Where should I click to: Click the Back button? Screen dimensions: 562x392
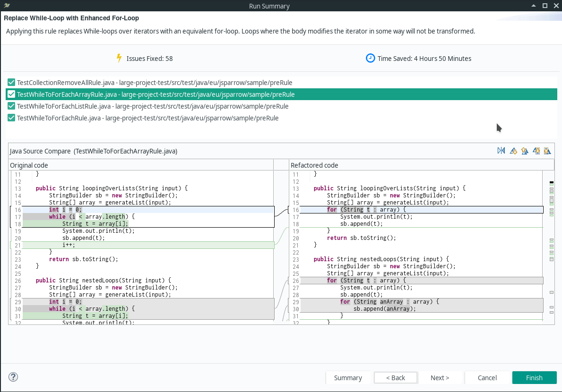(396, 378)
